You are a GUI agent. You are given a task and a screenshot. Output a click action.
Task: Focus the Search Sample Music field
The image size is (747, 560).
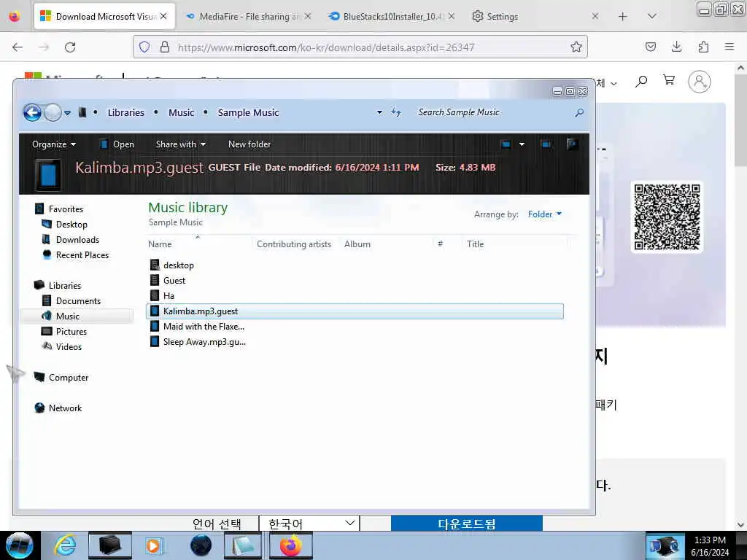[x=491, y=112]
